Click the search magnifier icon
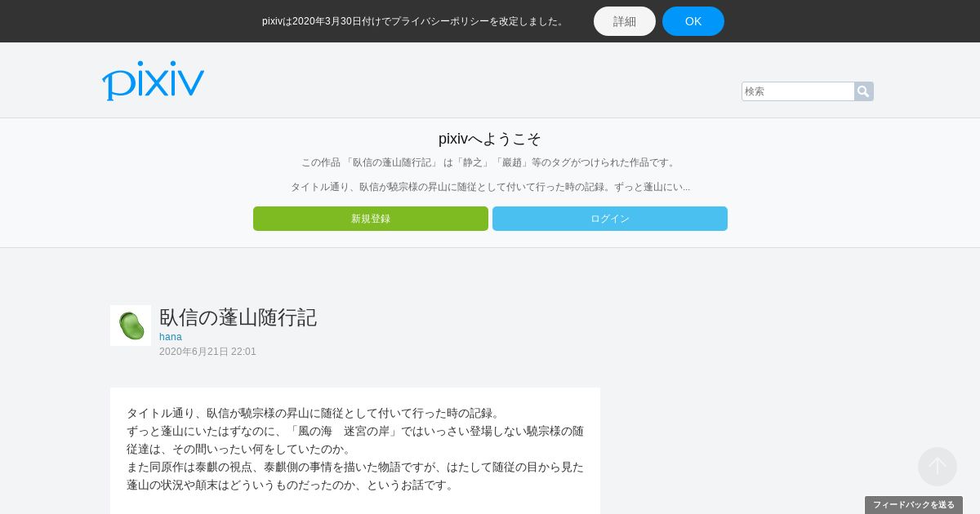Screen dimensions: 980x514 (863, 91)
